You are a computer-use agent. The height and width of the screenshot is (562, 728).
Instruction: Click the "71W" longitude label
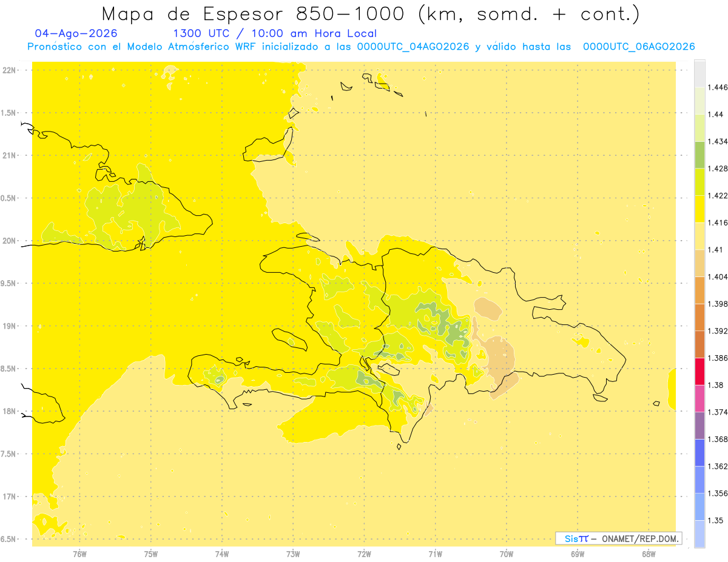[x=435, y=554]
